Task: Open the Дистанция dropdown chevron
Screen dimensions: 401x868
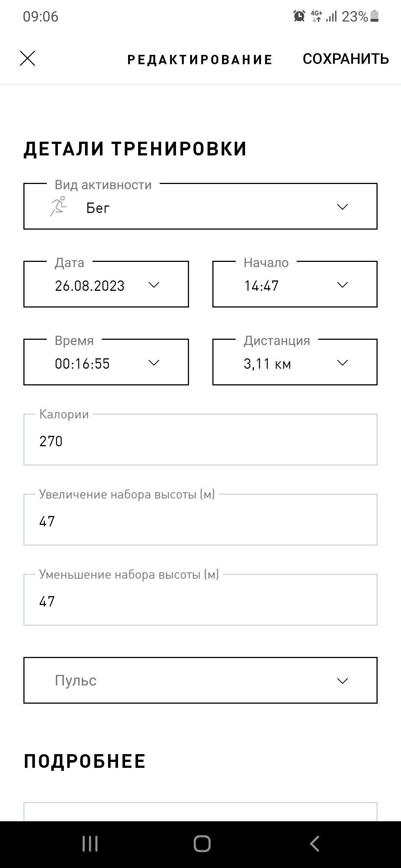Action: [342, 363]
